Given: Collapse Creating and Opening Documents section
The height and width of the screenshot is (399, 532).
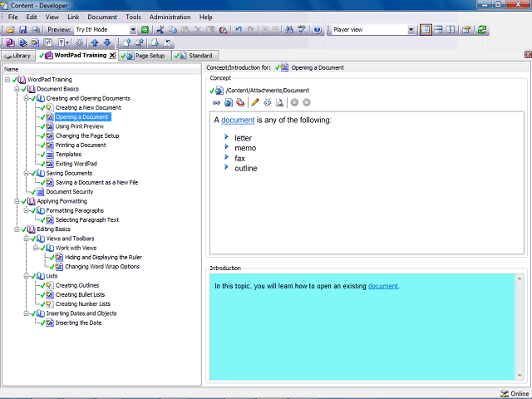Looking at the screenshot, I should click(26, 98).
